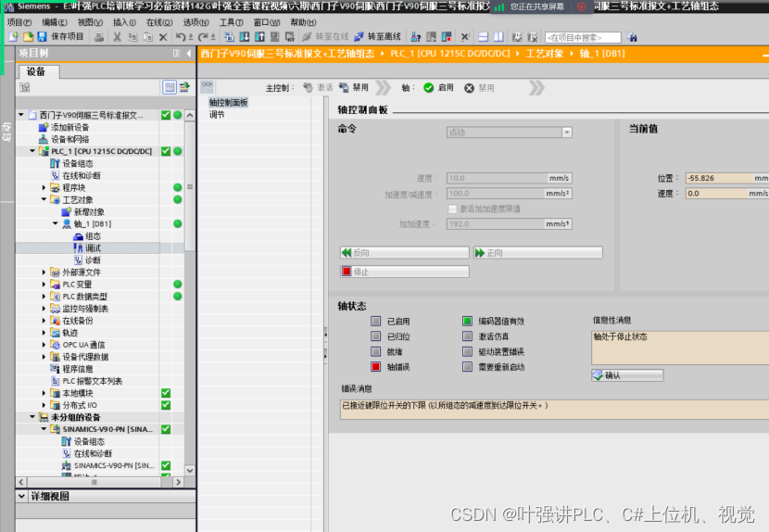
Task: Click the 添加新设备 tree item
Action: coord(69,127)
